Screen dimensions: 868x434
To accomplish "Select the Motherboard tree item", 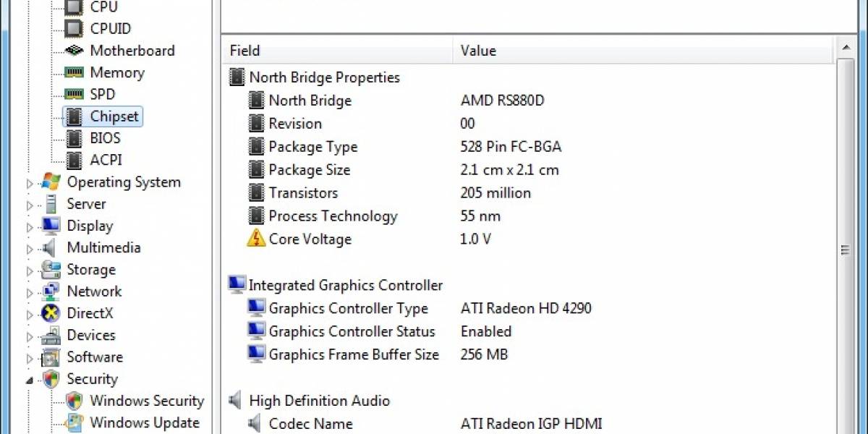I will point(132,51).
